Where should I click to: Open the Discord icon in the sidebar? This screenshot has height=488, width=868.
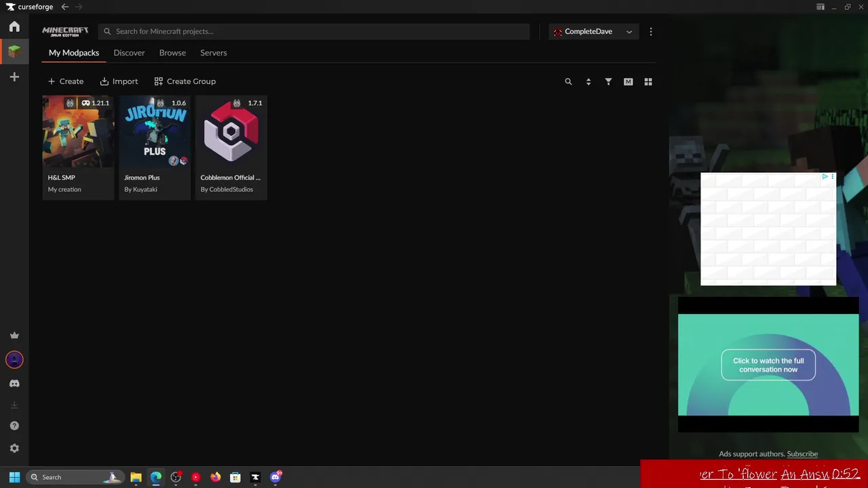14,384
